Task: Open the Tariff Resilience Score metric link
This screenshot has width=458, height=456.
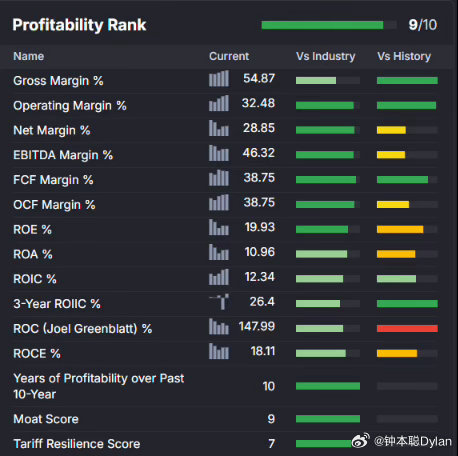Action: [77, 444]
